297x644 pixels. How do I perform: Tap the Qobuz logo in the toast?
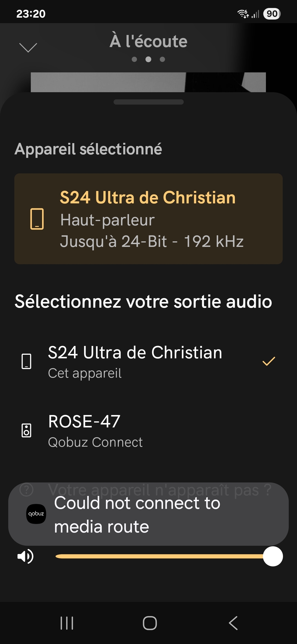pos(36,514)
